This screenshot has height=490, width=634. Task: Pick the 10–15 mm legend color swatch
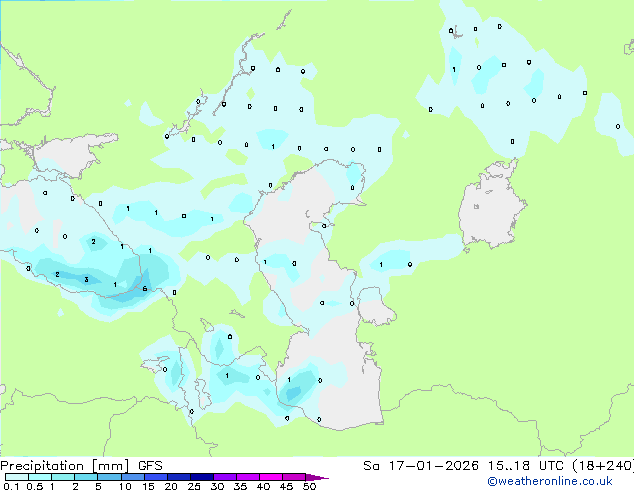132,477
